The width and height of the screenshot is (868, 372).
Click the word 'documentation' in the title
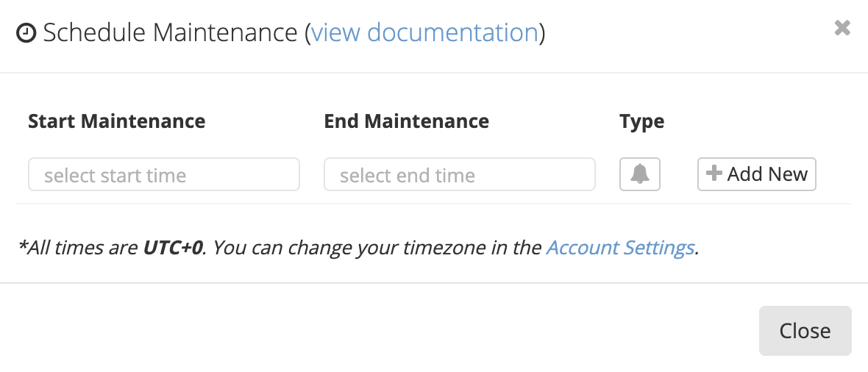pos(452,33)
